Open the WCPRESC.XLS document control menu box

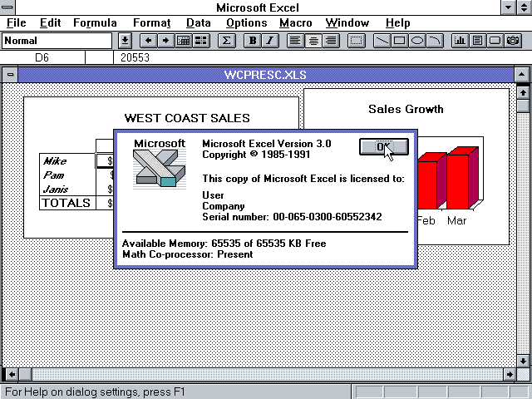coord(11,74)
